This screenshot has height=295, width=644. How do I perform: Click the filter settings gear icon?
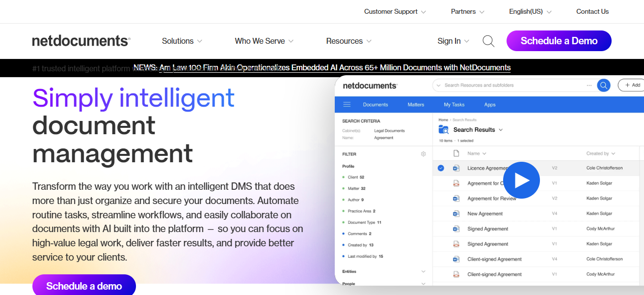tap(423, 154)
